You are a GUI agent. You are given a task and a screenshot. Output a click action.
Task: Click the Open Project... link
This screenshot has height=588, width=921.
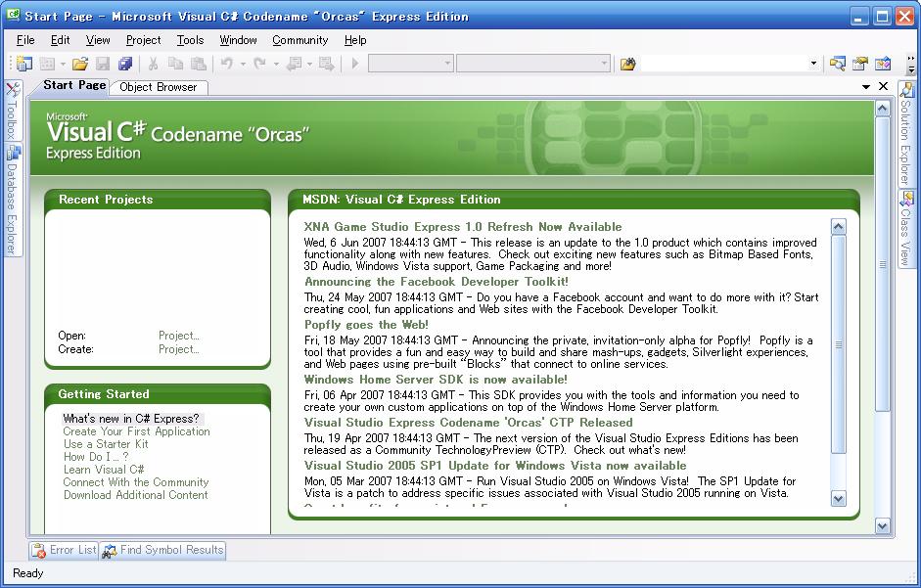click(x=178, y=336)
